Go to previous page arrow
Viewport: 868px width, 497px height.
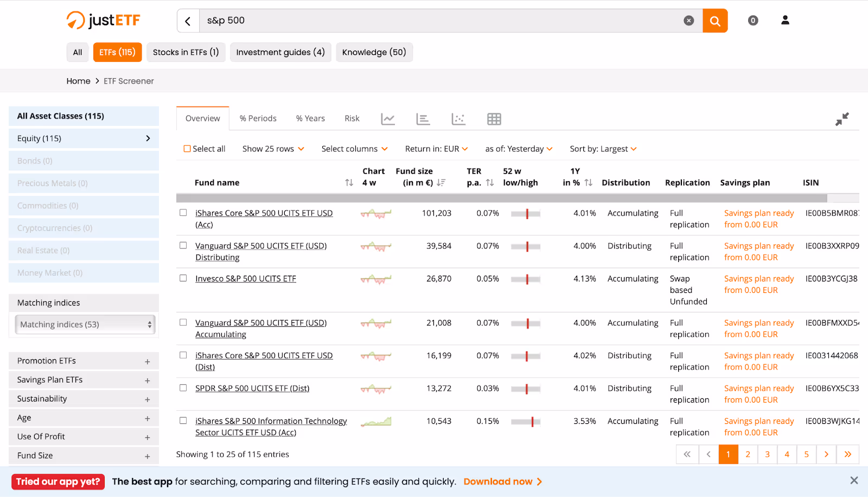709,454
